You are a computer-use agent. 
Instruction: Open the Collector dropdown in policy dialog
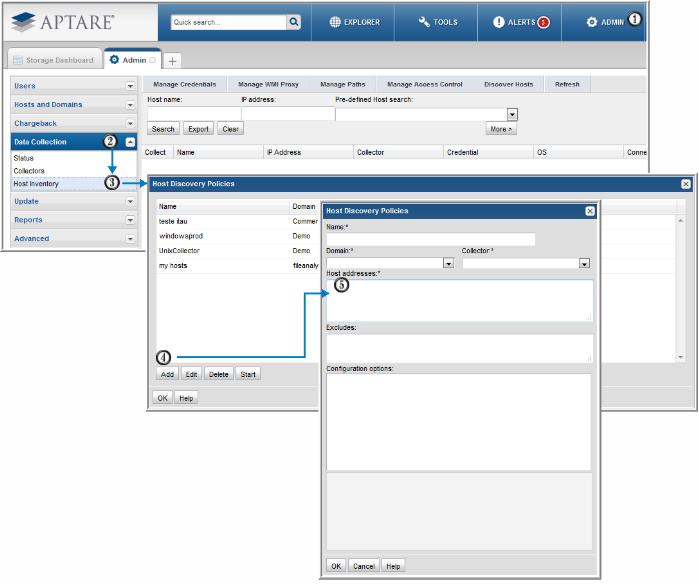pos(584,264)
